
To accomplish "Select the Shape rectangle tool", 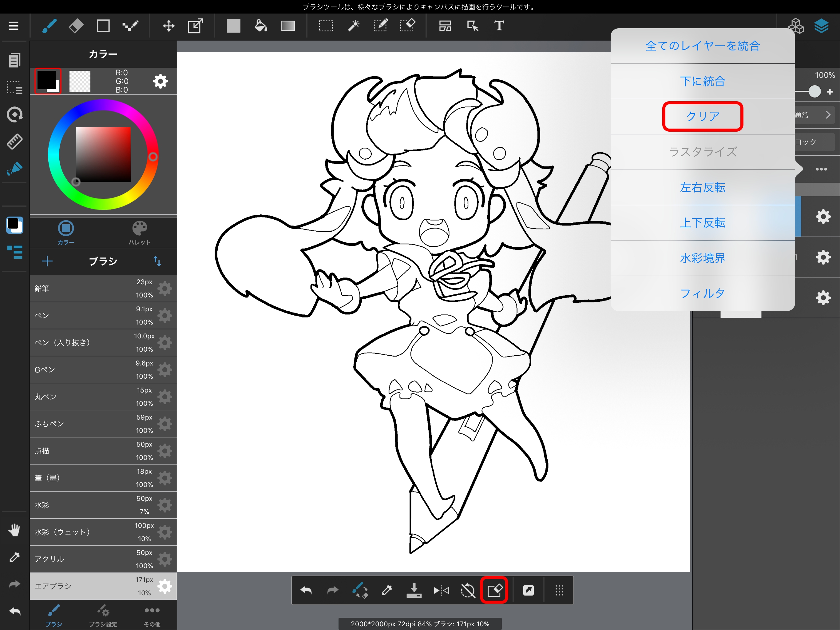I will [103, 26].
